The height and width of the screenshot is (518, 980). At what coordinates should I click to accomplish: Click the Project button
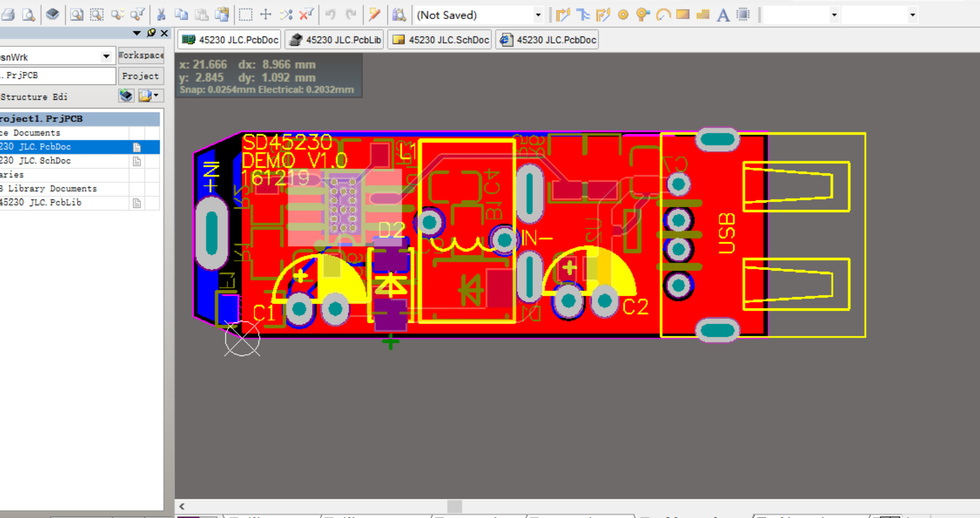pyautogui.click(x=141, y=76)
